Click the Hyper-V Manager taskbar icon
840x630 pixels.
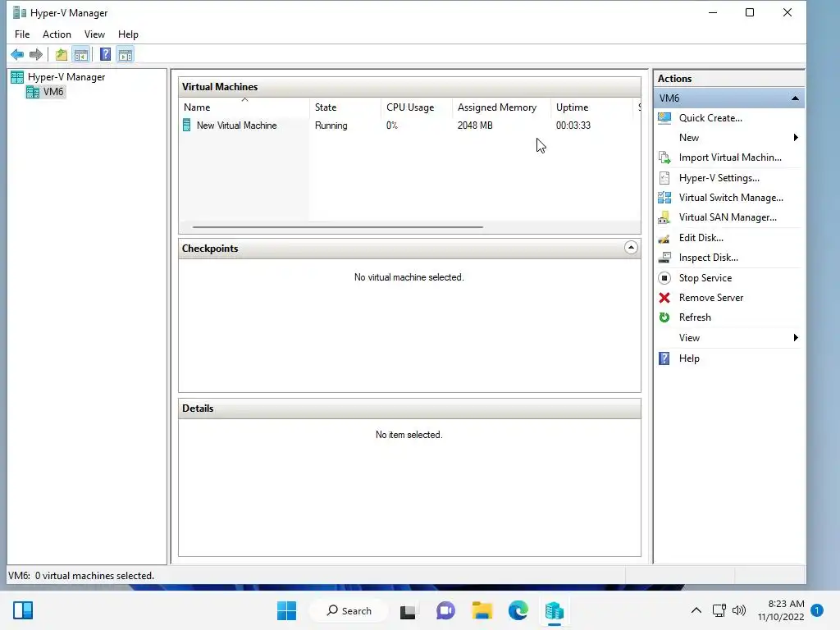tap(555, 610)
